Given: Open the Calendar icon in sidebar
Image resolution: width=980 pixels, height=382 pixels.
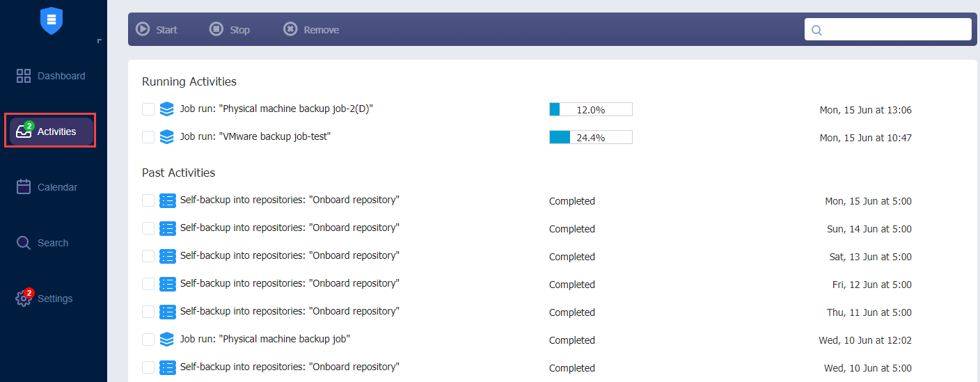Looking at the screenshot, I should [24, 187].
